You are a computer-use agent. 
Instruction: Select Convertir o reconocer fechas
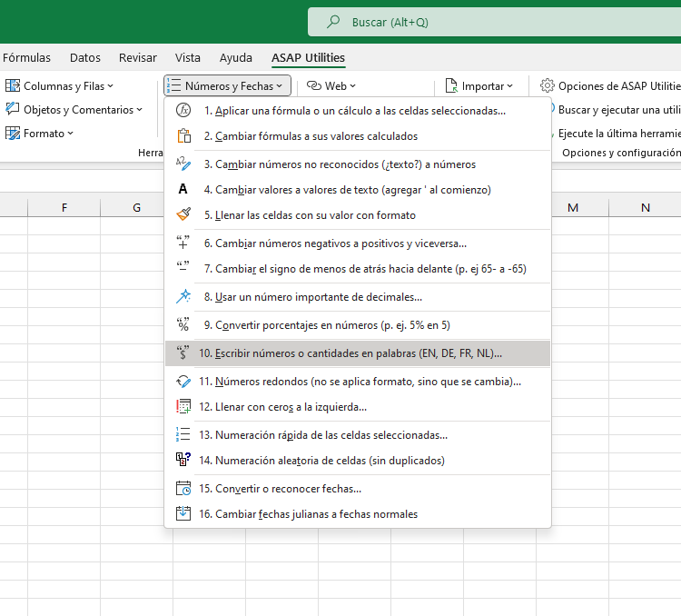(x=358, y=488)
